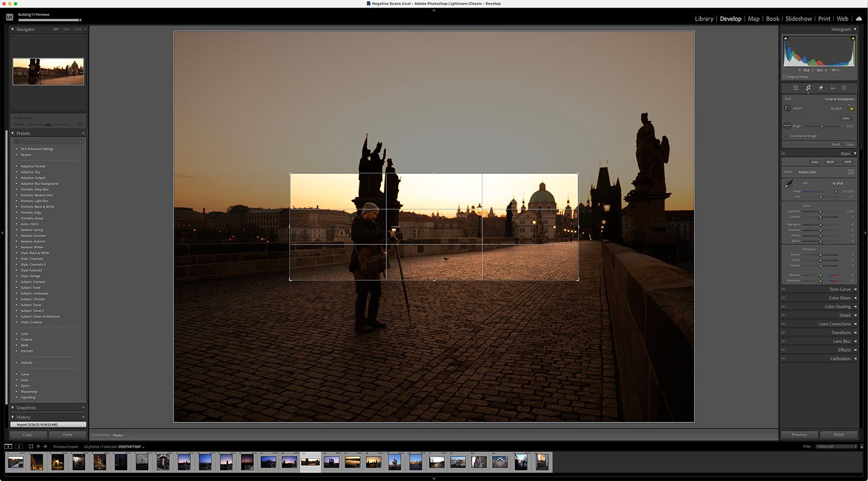The image size is (868, 481).
Task: Toggle the highlight clipping indicator in histogram
Action: tap(853, 38)
